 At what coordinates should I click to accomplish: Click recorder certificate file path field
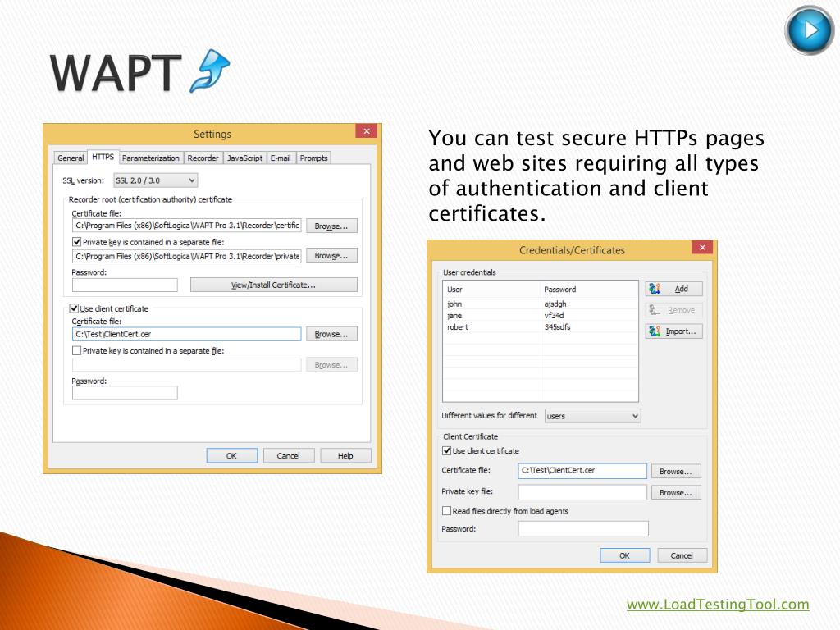(186, 226)
